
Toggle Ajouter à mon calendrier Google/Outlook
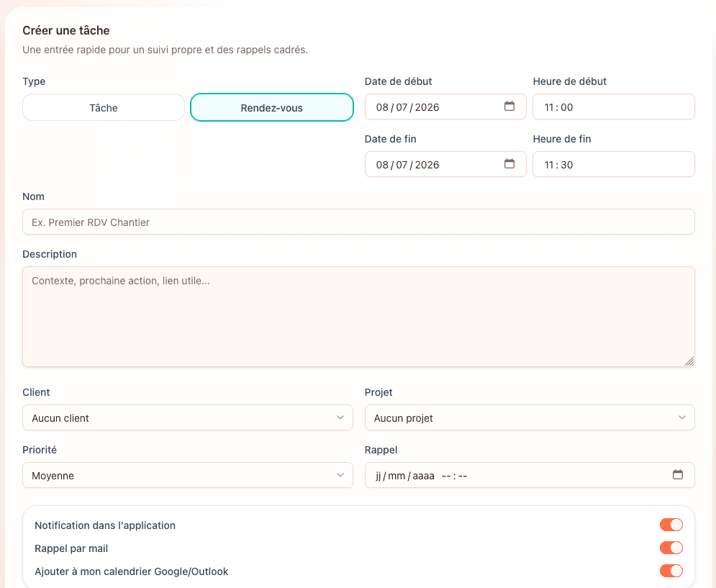pos(671,571)
